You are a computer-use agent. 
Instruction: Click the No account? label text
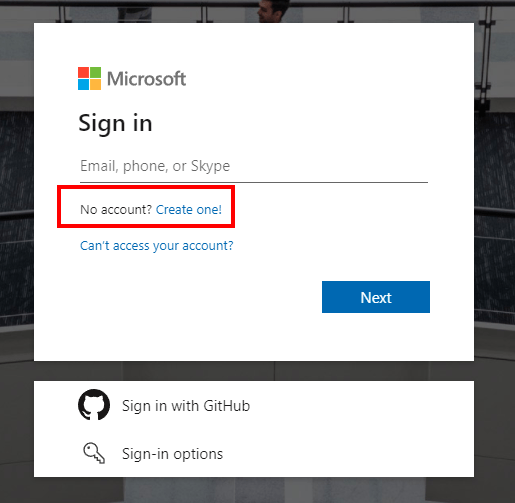pyautogui.click(x=116, y=209)
